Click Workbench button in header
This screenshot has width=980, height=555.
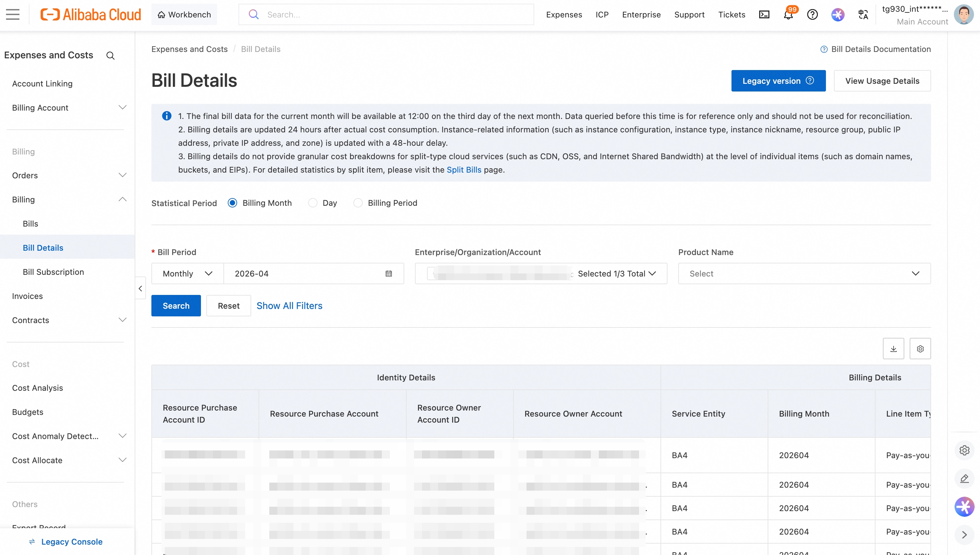coord(184,14)
